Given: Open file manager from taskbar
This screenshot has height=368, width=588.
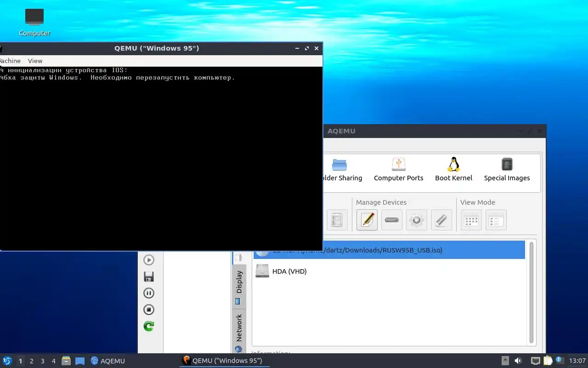Looking at the screenshot, I should tap(66, 361).
